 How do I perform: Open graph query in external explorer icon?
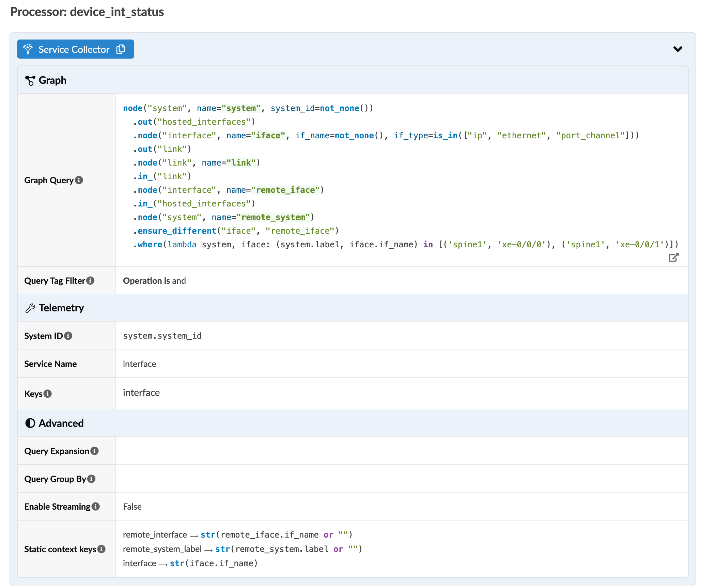(x=673, y=258)
